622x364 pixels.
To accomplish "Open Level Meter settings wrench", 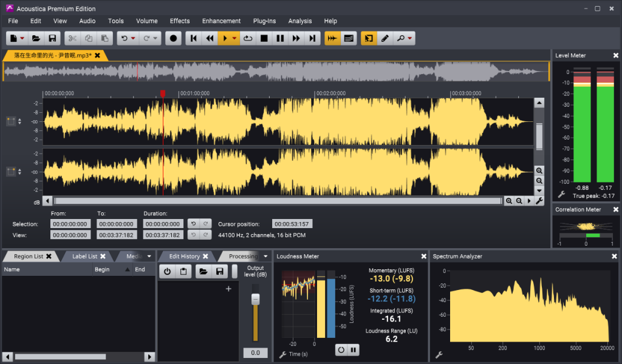I will click(x=561, y=195).
